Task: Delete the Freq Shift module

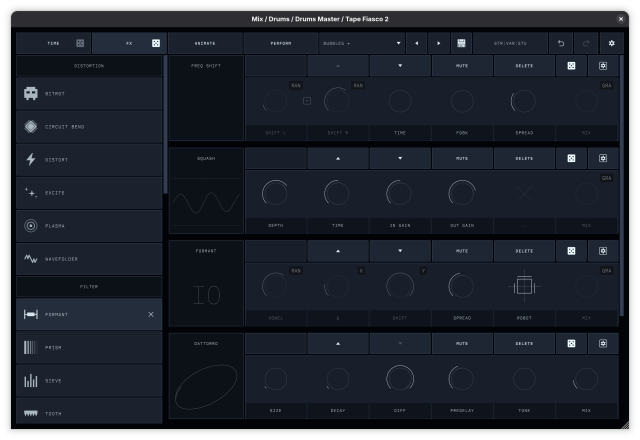Action: click(x=524, y=66)
